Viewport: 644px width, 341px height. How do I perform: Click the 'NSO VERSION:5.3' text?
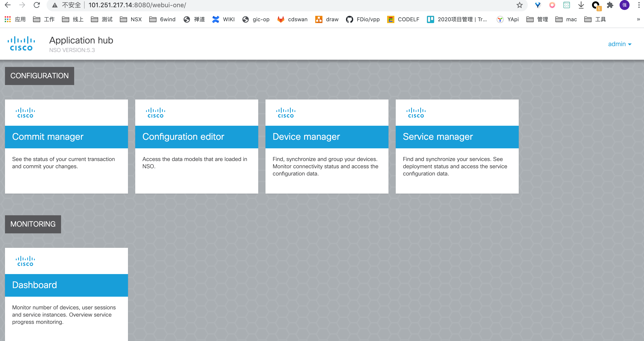72,50
